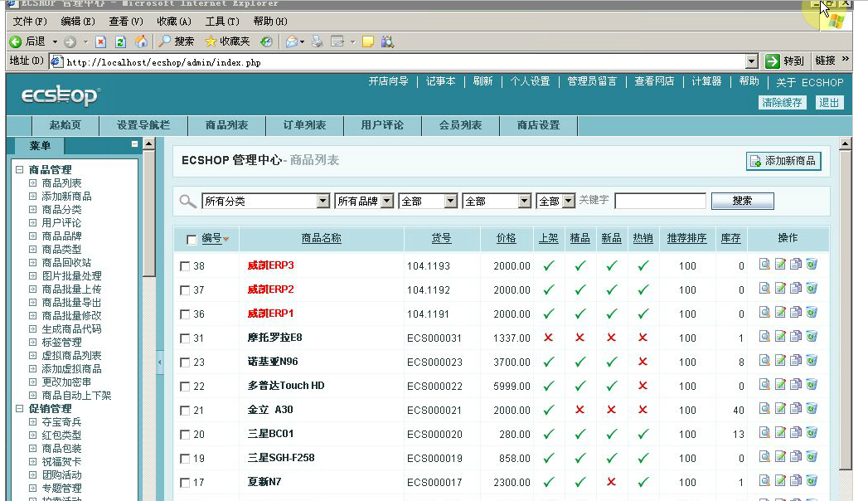Open the 所有品牌 brand dropdown

click(x=364, y=201)
